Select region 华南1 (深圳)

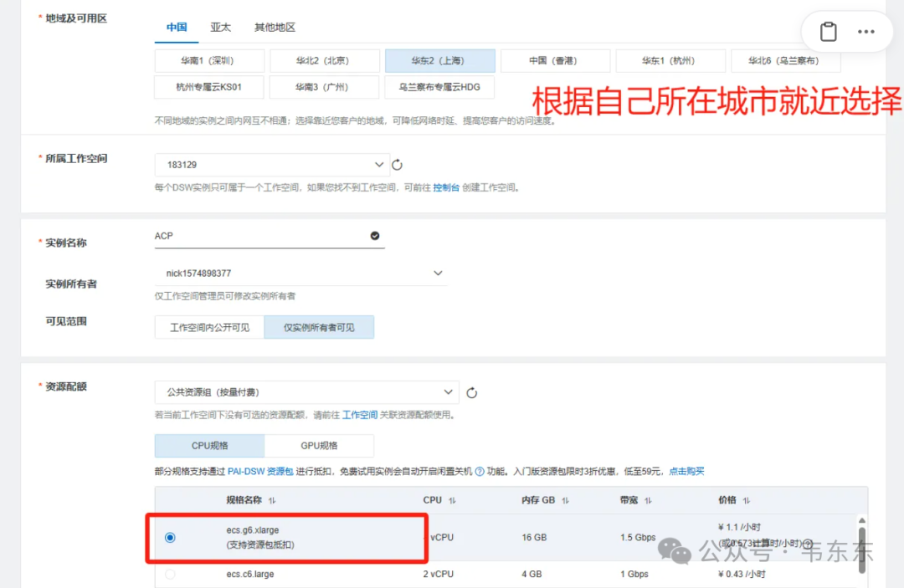click(x=209, y=60)
